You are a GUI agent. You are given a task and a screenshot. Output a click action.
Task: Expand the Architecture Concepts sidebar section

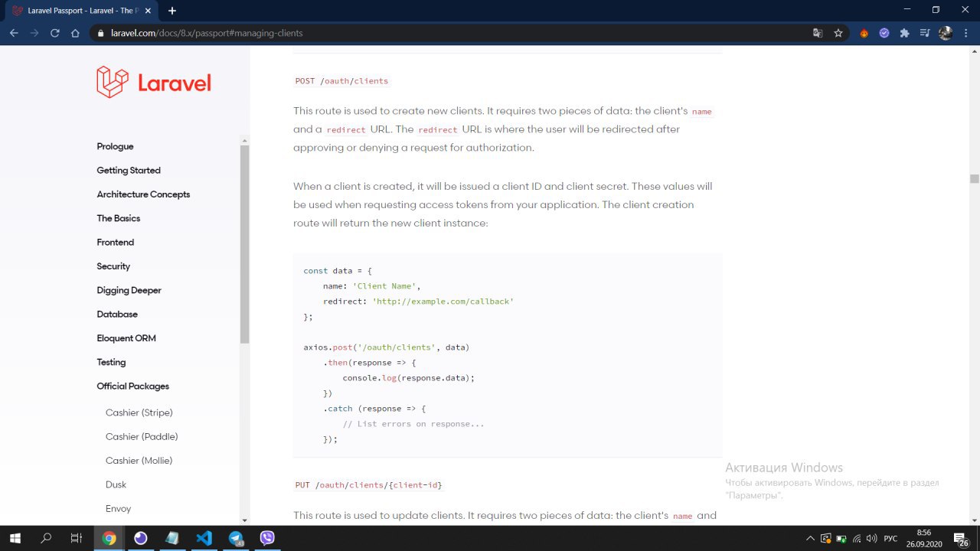143,194
